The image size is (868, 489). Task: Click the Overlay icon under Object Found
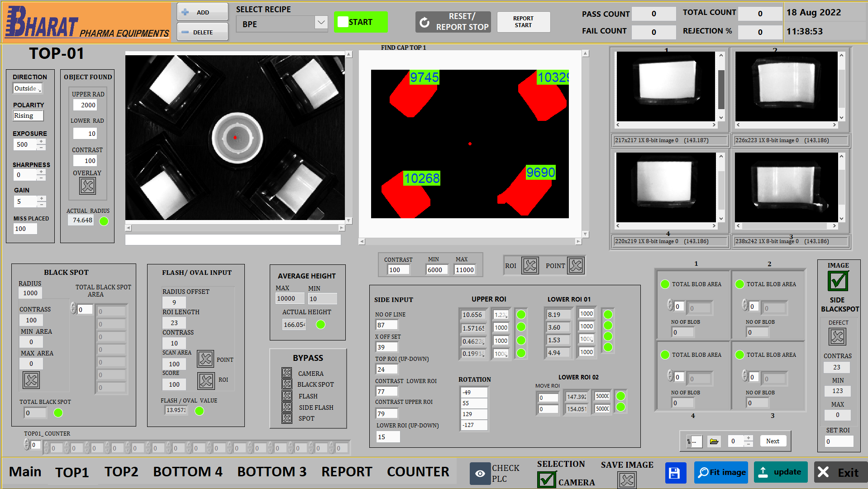coord(87,186)
